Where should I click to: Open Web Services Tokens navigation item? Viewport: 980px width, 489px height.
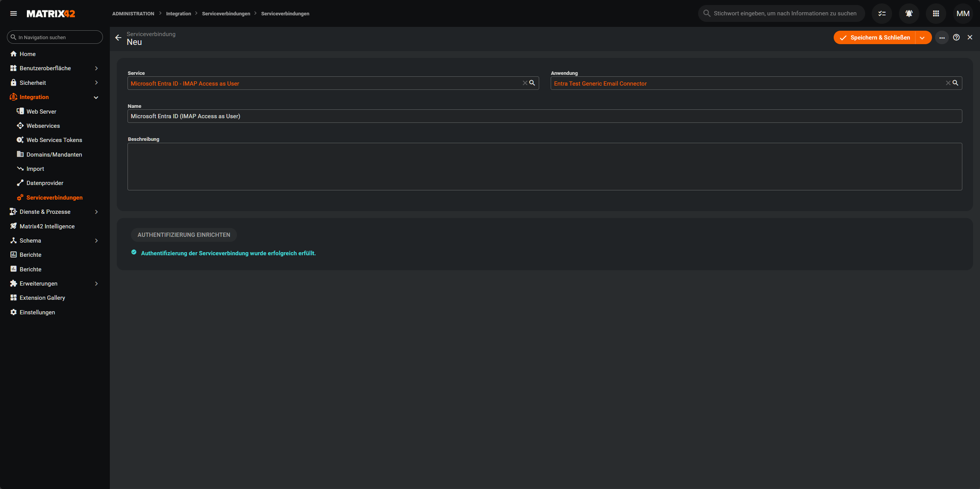coord(54,140)
